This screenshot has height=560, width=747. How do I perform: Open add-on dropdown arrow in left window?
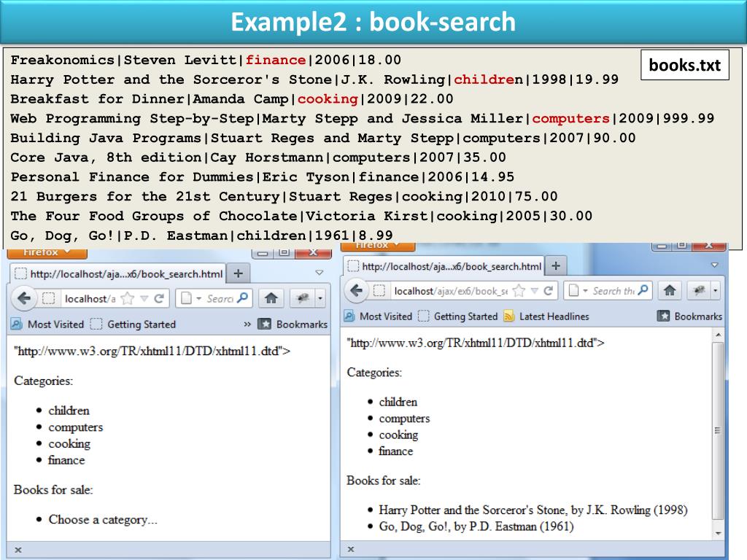pyautogui.click(x=320, y=298)
